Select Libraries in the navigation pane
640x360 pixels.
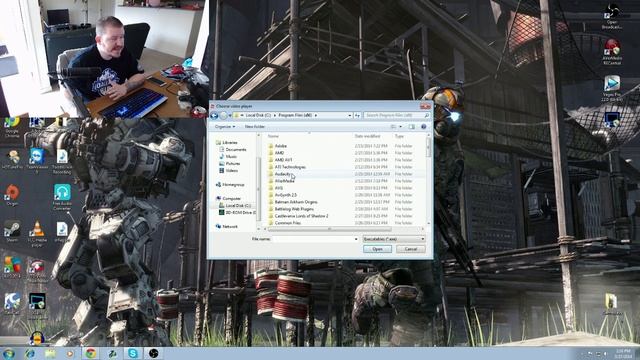click(230, 143)
